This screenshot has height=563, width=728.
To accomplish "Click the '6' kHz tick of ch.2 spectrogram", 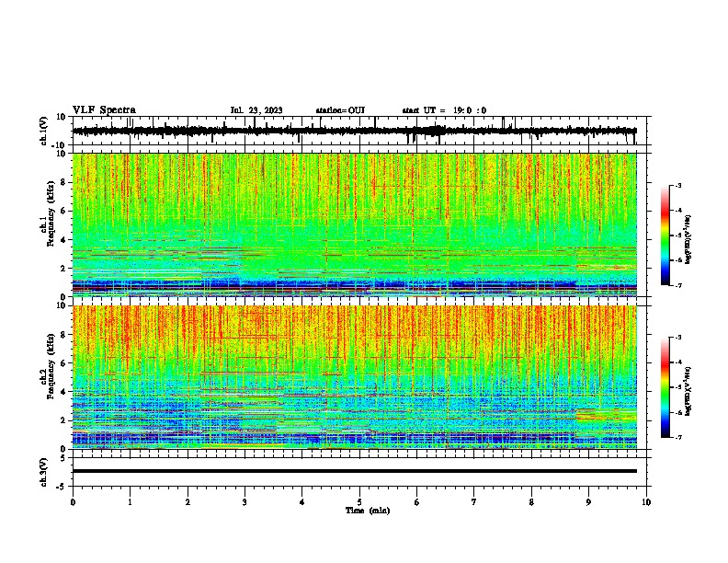I will point(63,363).
